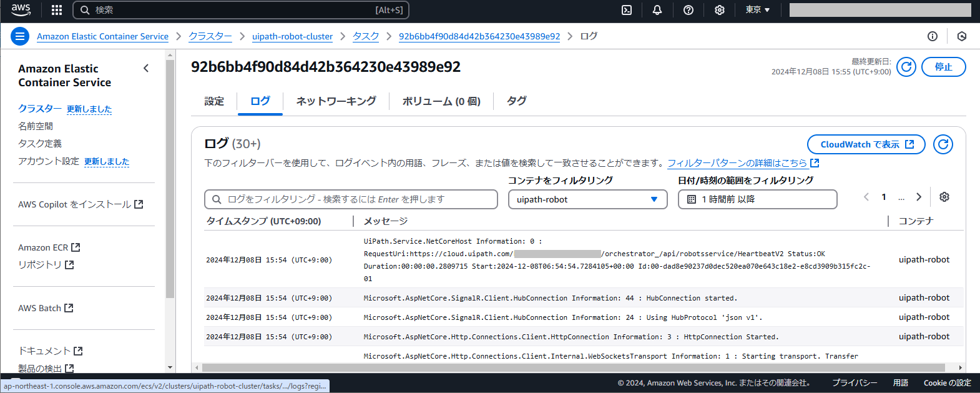Click 更新しました next to アカウント設定
980x393 pixels.
pos(107,161)
